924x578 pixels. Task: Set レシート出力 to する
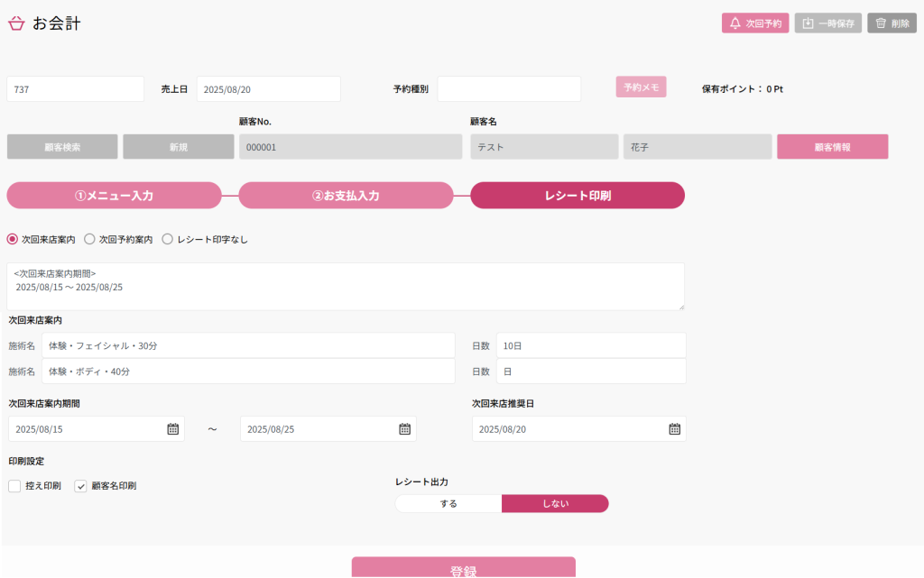click(x=447, y=503)
